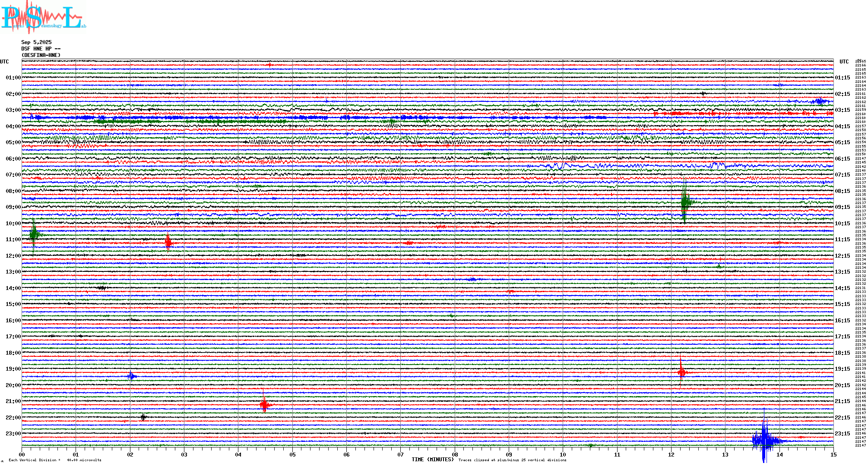Click the small black event on 22:00 trace

click(x=143, y=417)
